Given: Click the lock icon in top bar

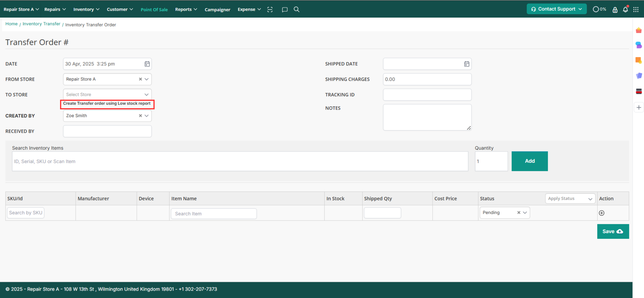Looking at the screenshot, I should (615, 10).
